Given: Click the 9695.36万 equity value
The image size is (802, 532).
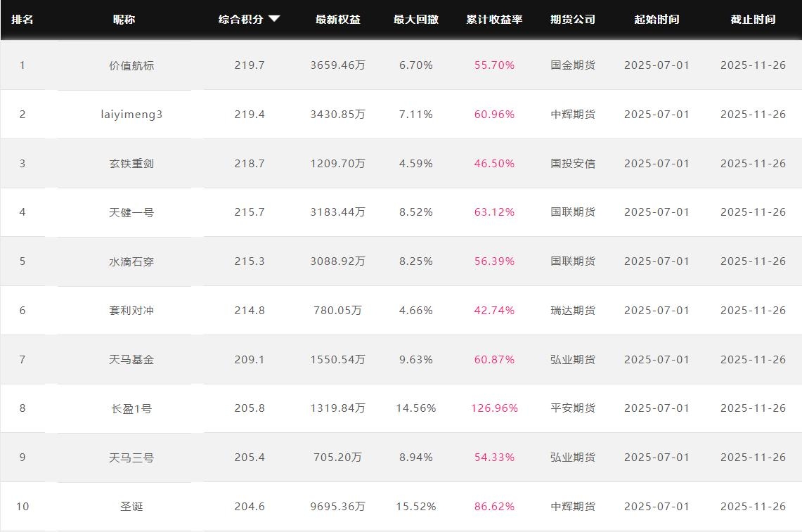Looking at the screenshot, I should click(337, 506).
